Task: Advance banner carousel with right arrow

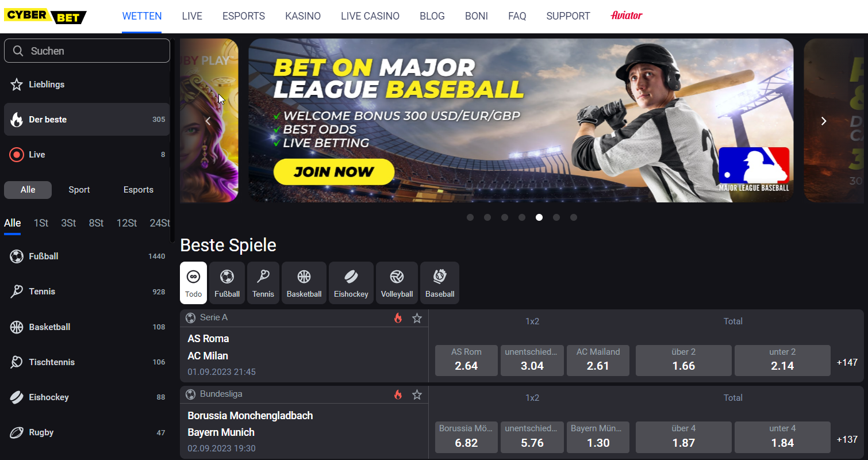Action: 824,121
